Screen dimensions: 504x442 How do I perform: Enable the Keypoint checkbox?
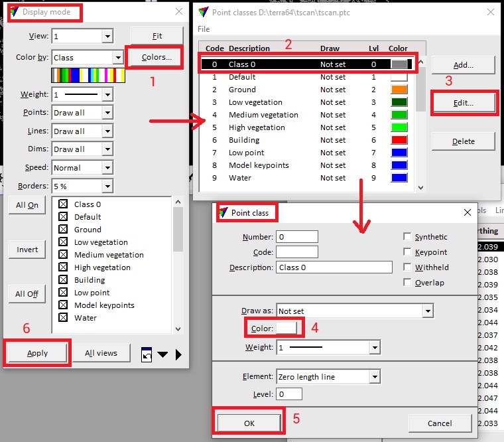407,252
